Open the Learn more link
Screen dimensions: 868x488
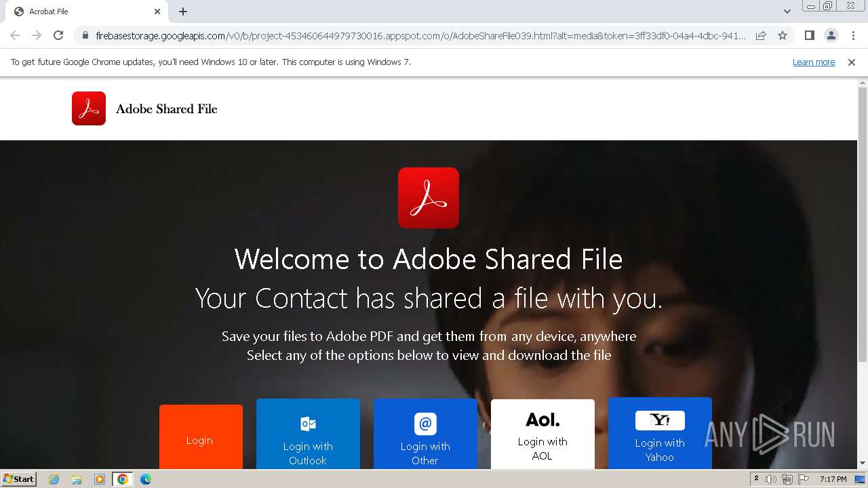point(814,62)
